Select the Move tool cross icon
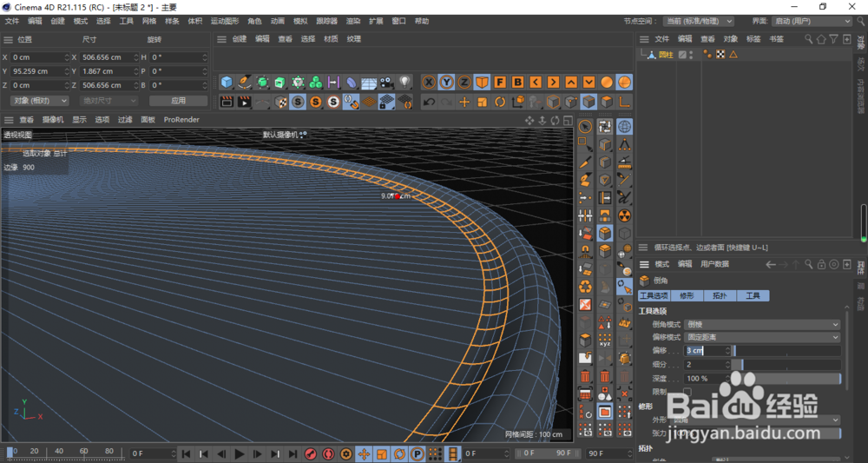Viewport: 868px width, 463px height. click(x=464, y=102)
